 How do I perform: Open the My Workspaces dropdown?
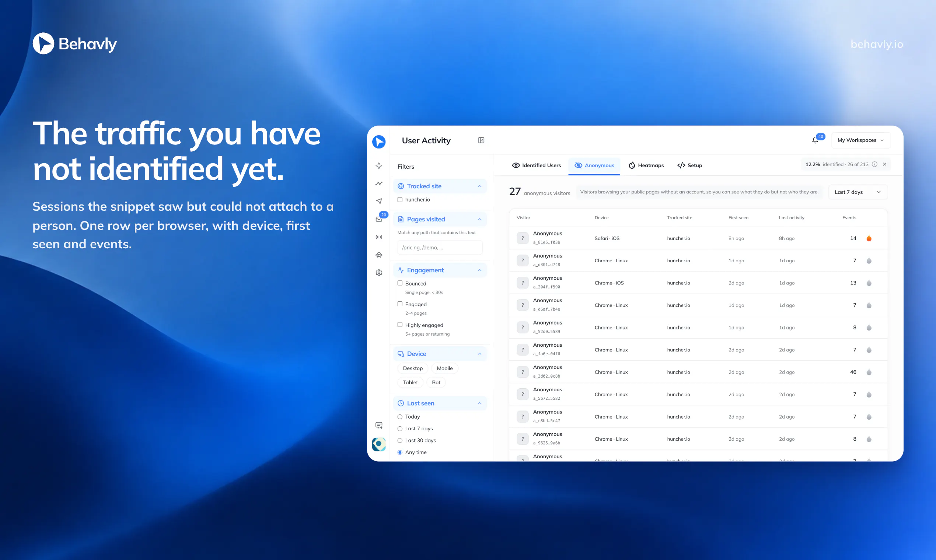click(x=861, y=140)
